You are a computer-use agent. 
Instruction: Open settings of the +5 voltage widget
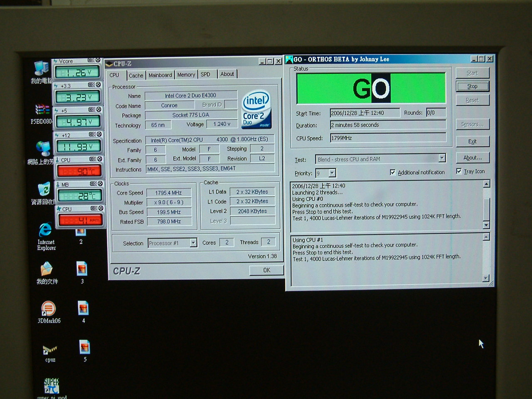(92, 110)
